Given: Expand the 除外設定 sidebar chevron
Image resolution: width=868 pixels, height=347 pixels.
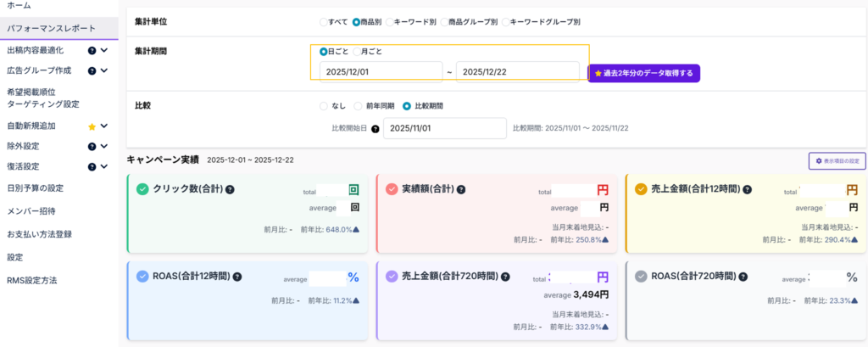Looking at the screenshot, I should click(104, 146).
